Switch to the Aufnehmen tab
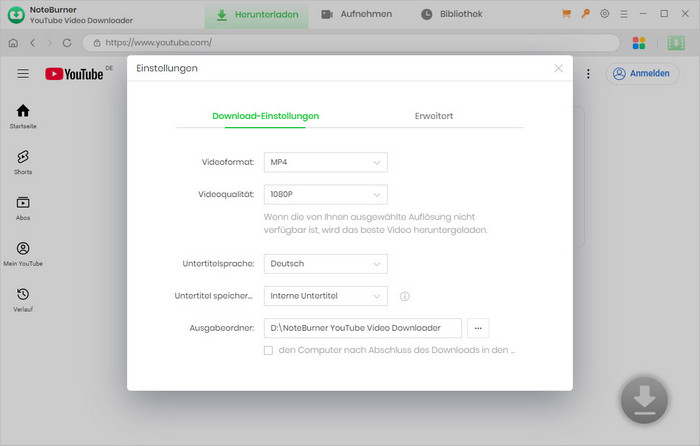Screen dimensions: 700x446 [357, 14]
